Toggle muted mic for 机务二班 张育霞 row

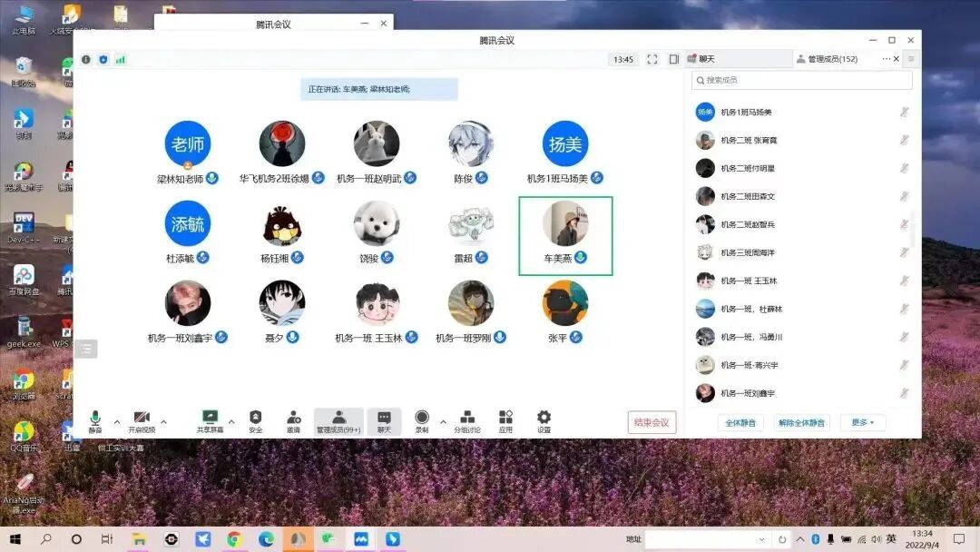point(904,140)
